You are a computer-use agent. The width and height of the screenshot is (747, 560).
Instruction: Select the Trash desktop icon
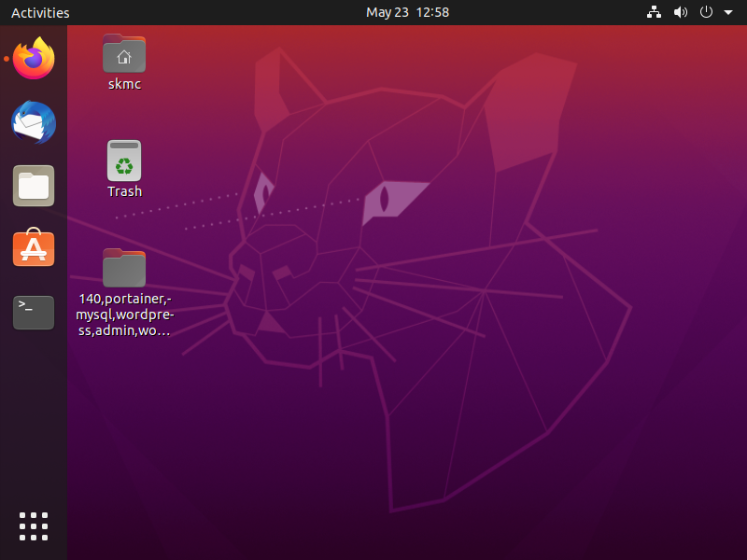[x=124, y=161]
